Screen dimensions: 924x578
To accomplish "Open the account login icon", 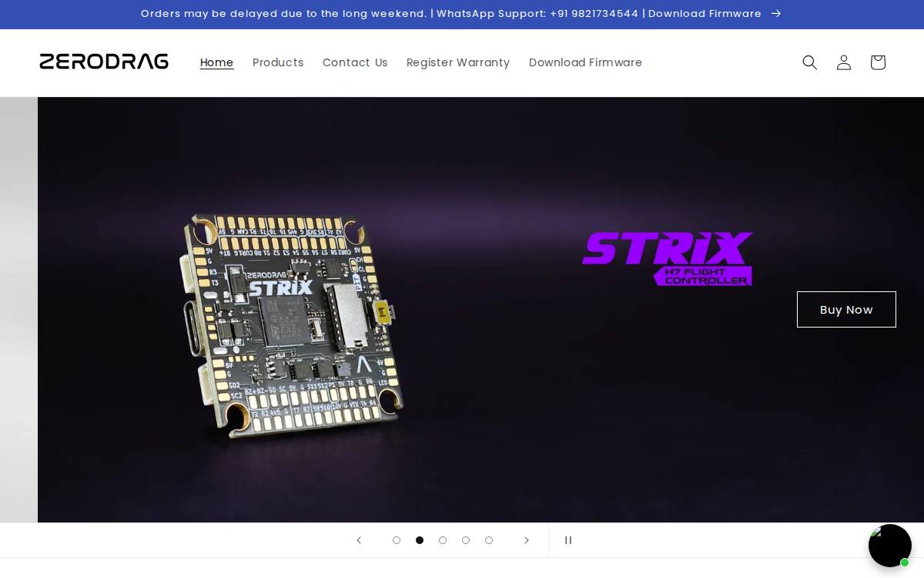I will [844, 62].
